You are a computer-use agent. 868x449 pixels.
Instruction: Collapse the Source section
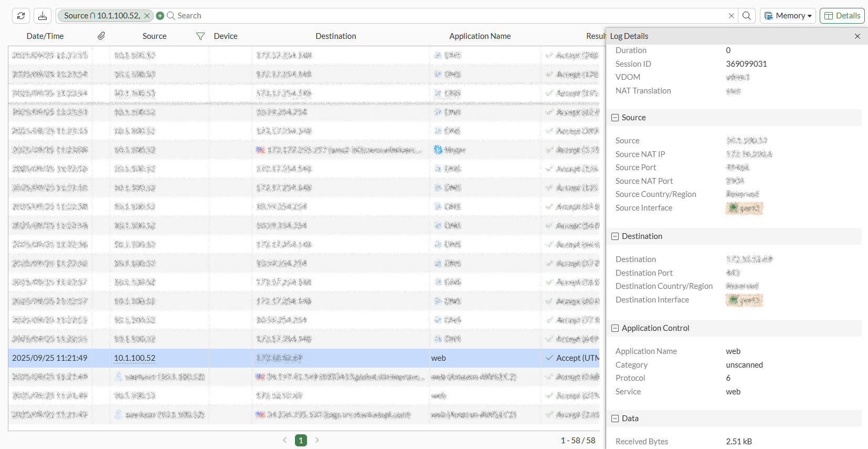615,118
